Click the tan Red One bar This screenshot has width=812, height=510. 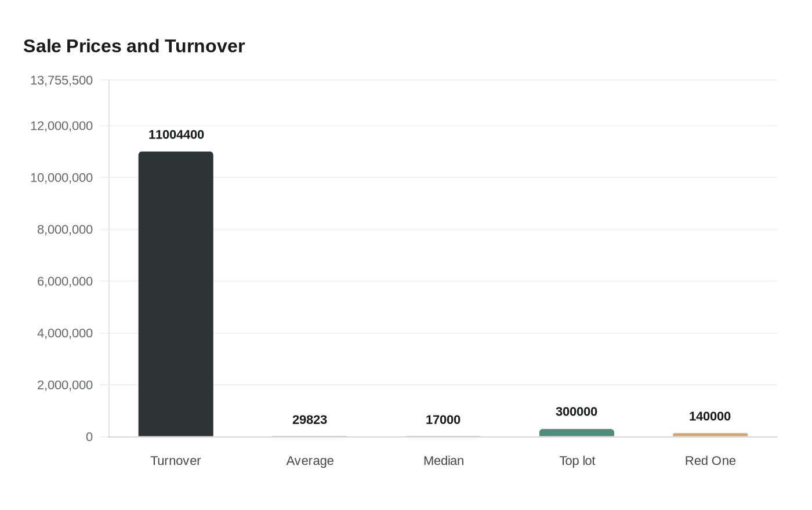tap(710, 435)
